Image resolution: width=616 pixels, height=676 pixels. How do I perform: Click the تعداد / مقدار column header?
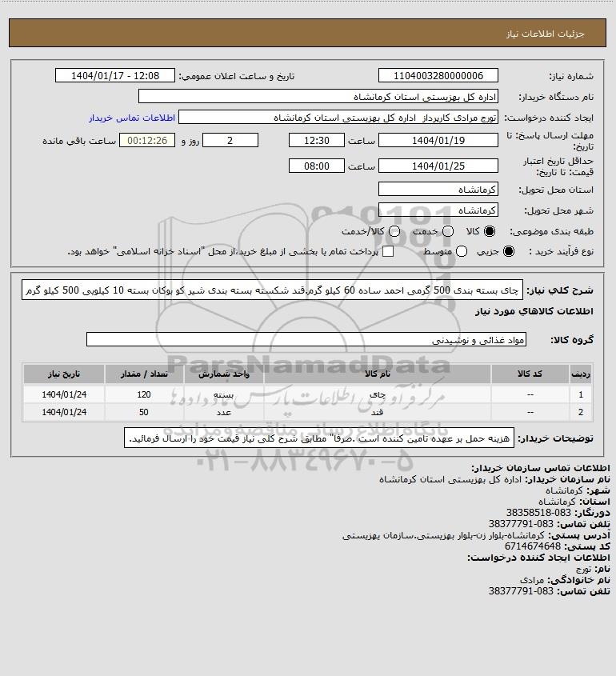point(144,374)
